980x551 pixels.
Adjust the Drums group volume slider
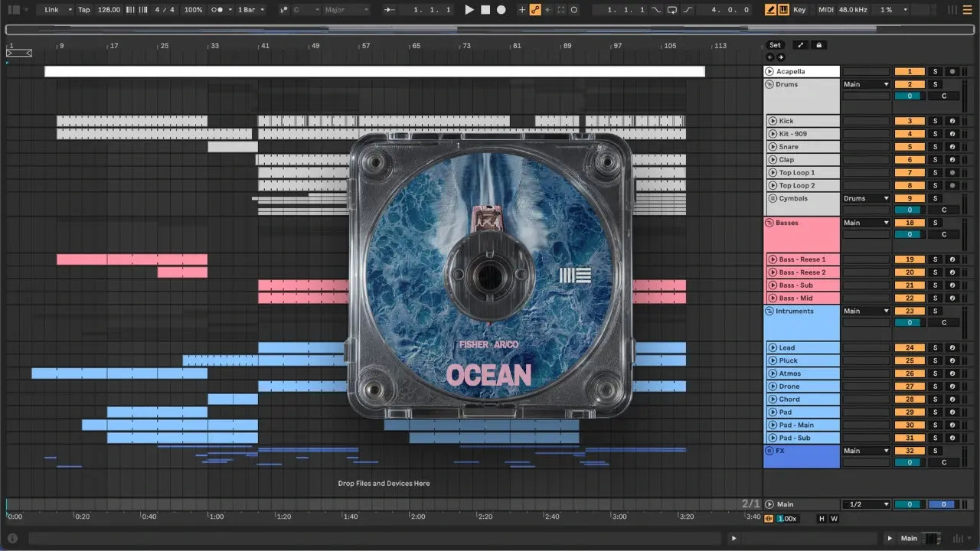pyautogui.click(x=910, y=96)
